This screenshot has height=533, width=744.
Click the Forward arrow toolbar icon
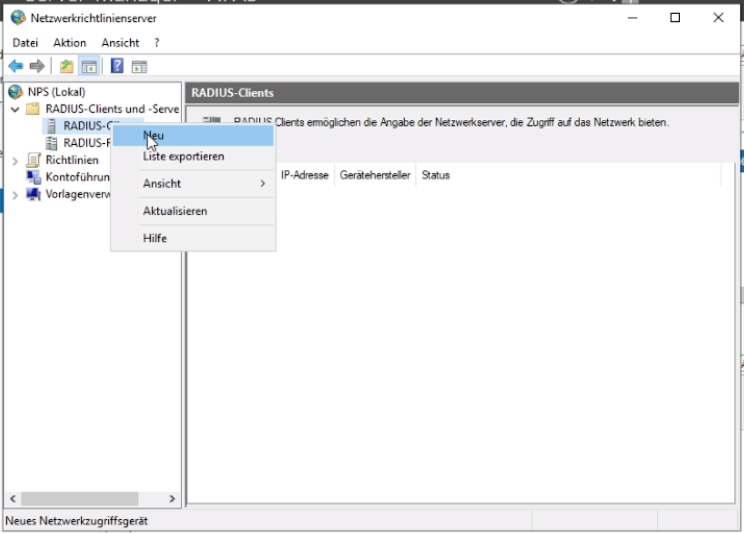(x=37, y=66)
